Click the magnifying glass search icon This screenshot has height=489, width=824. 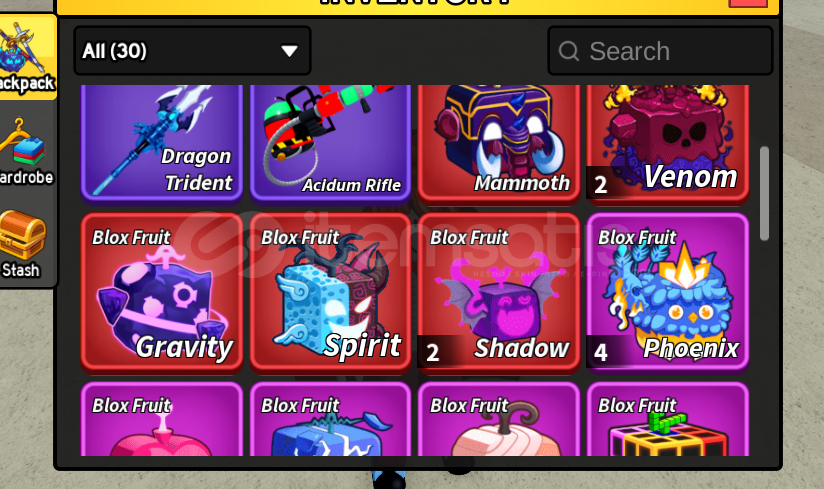pos(569,51)
